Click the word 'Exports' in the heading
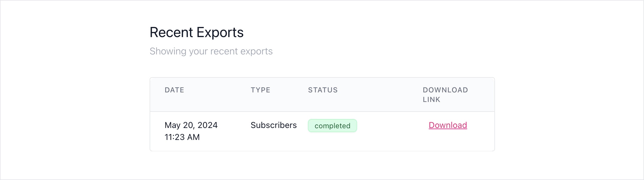644x180 pixels. coord(220,32)
